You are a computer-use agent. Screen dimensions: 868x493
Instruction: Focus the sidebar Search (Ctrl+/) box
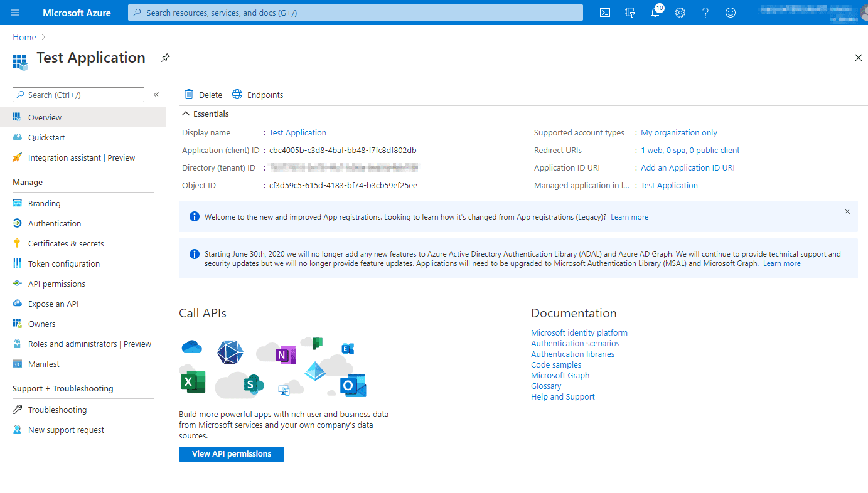tap(78, 95)
